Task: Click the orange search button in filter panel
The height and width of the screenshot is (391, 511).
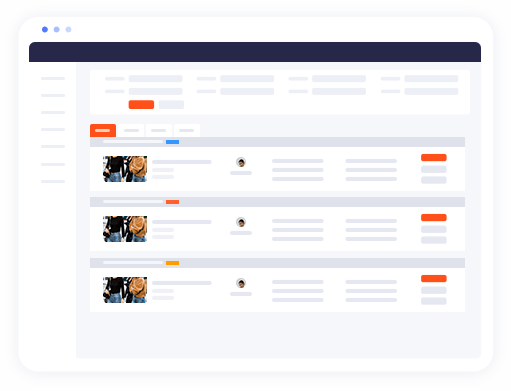Action: tap(141, 105)
